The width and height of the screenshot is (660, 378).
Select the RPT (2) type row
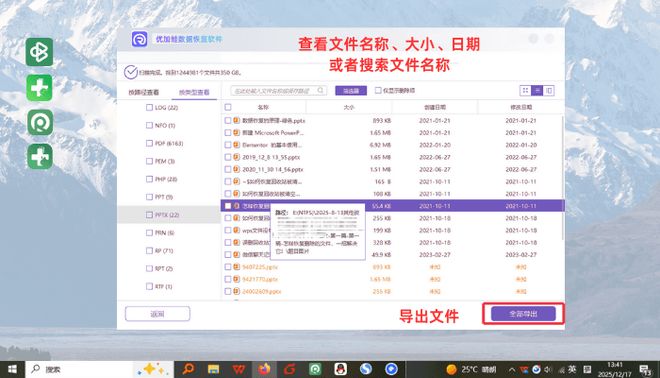pos(169,269)
